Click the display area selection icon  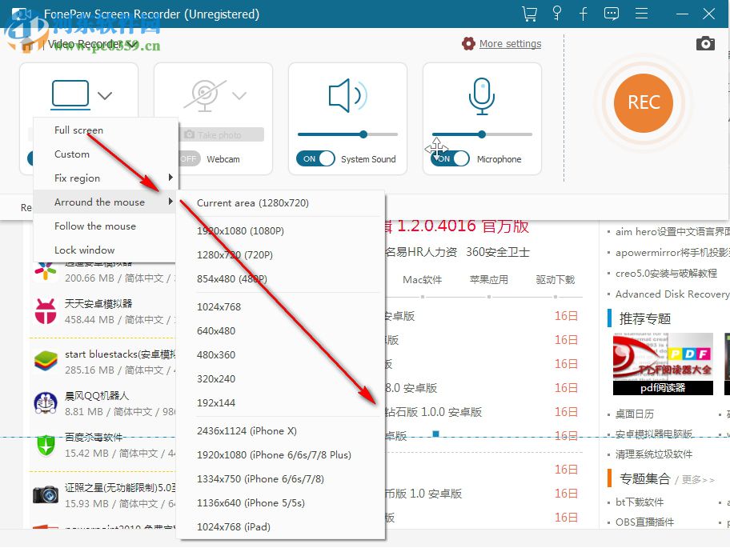[70, 93]
